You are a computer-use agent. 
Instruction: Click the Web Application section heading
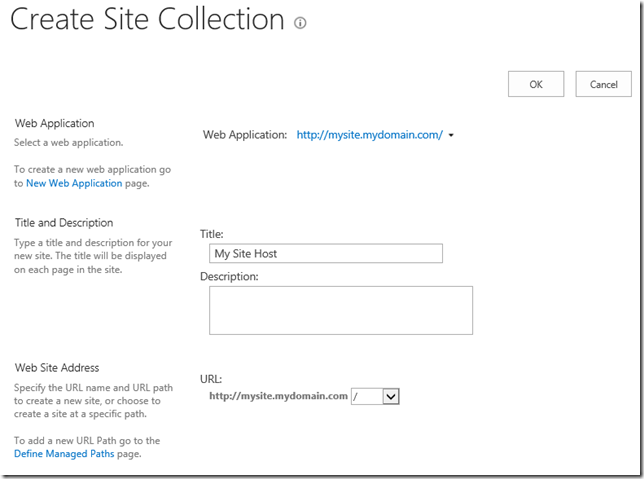point(55,123)
